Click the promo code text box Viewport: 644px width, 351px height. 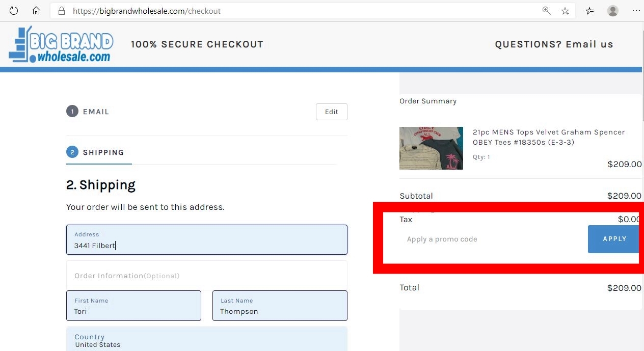click(489, 239)
